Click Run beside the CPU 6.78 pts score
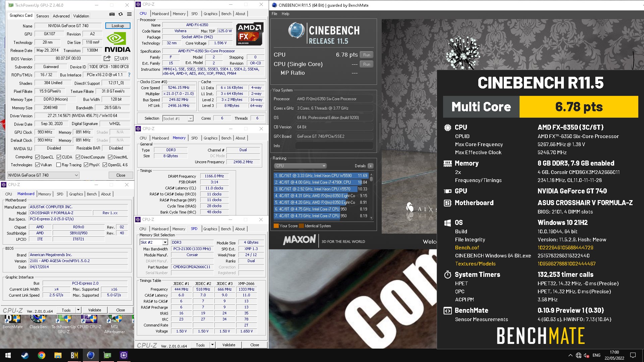This screenshot has width=644, height=362. pos(367,55)
